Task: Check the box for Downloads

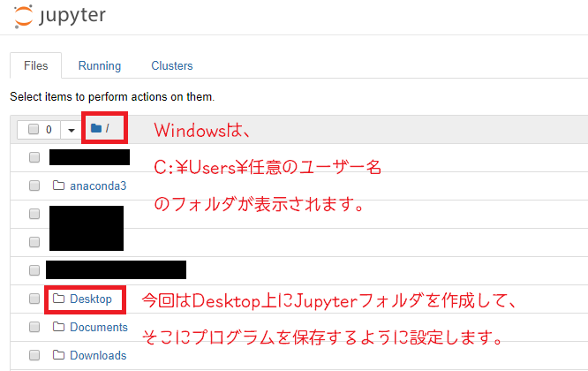Action: (x=34, y=355)
